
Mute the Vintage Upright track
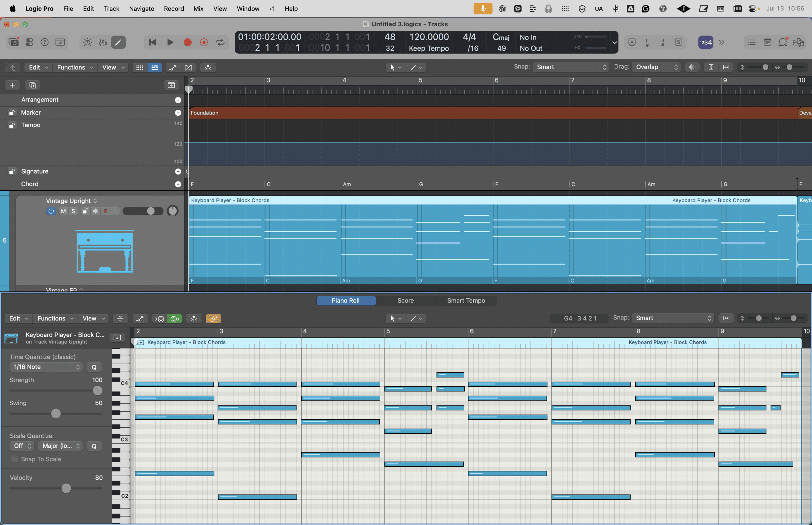[63, 211]
